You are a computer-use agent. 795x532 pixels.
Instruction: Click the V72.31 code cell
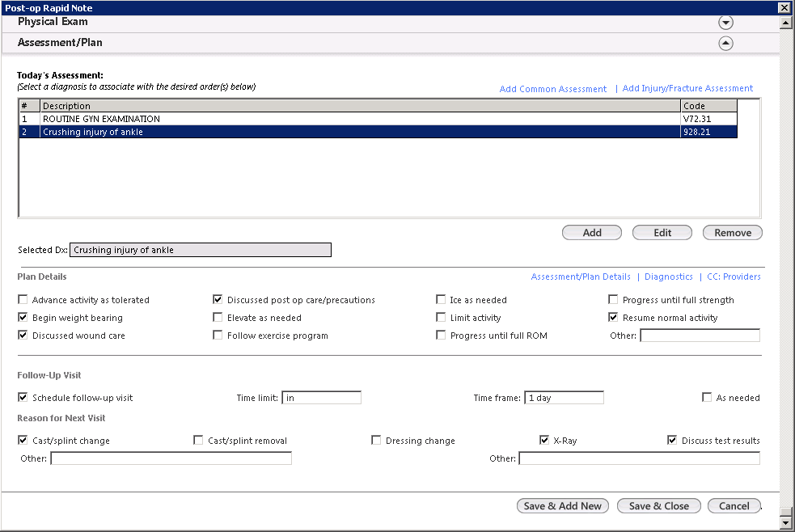pyautogui.click(x=708, y=119)
